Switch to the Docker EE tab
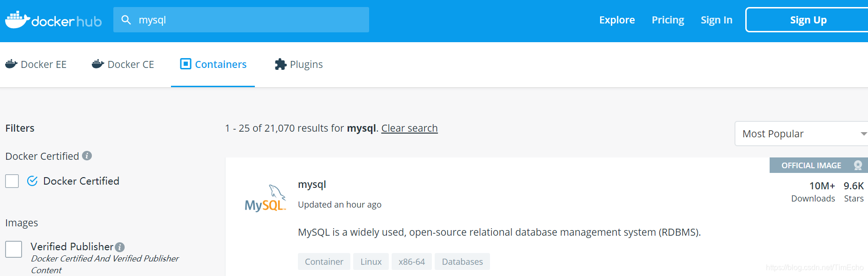The width and height of the screenshot is (868, 276). coord(36,64)
